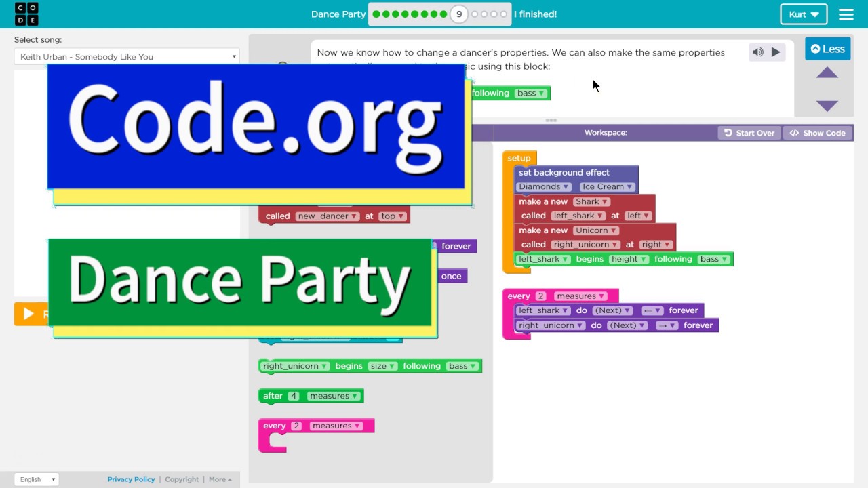Click the Start Over button
Image resolution: width=868 pixels, height=488 pixels.
[x=749, y=133]
